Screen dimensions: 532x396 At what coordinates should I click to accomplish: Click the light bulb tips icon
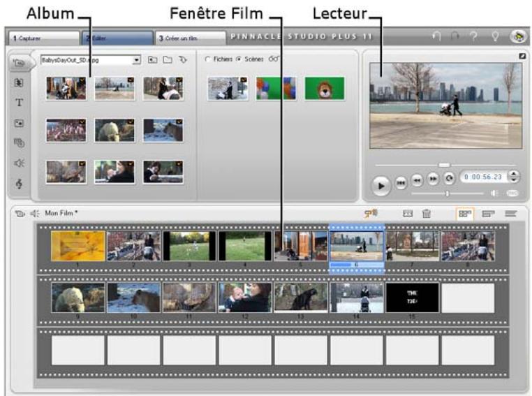(x=496, y=36)
